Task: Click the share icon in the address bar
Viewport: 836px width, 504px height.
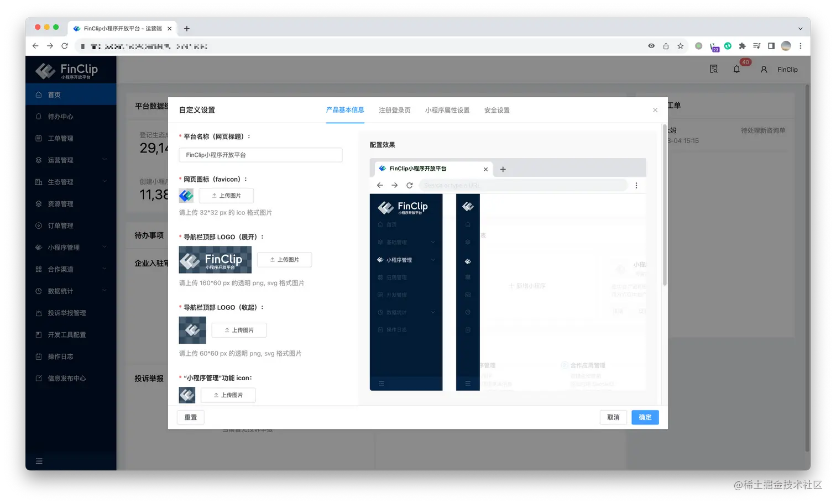Action: (666, 46)
